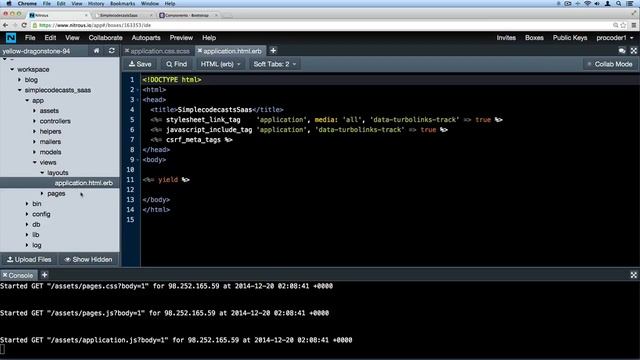Switch to the application.css.scss tab
The image size is (640, 360).
[x=160, y=51]
